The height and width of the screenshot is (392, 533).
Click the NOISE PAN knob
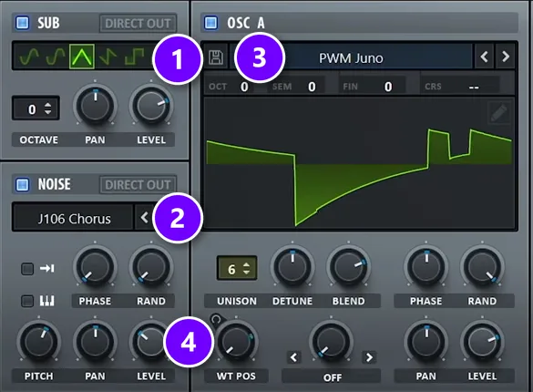[x=95, y=342]
